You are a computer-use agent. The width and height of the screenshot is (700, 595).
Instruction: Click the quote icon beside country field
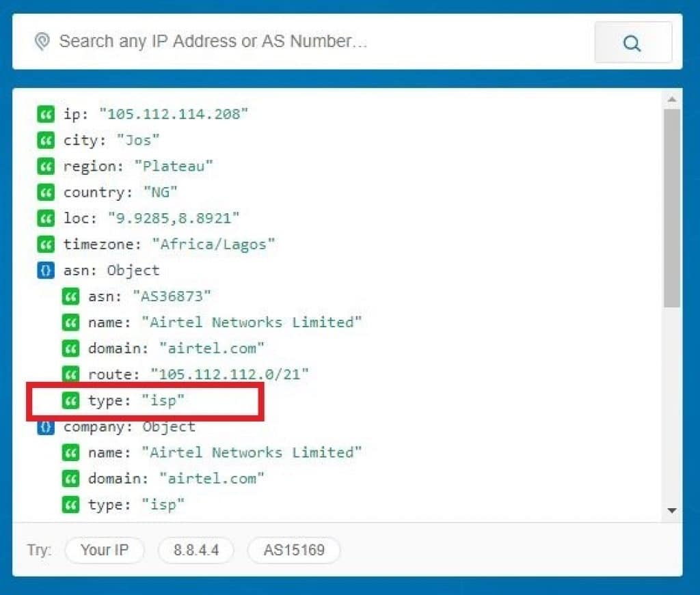pyautogui.click(x=45, y=192)
